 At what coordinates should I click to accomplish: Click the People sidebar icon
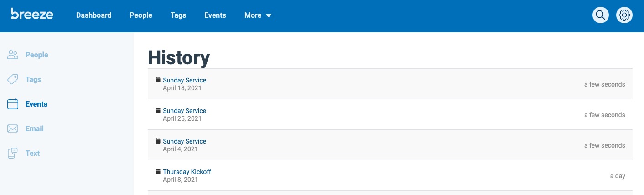point(13,55)
